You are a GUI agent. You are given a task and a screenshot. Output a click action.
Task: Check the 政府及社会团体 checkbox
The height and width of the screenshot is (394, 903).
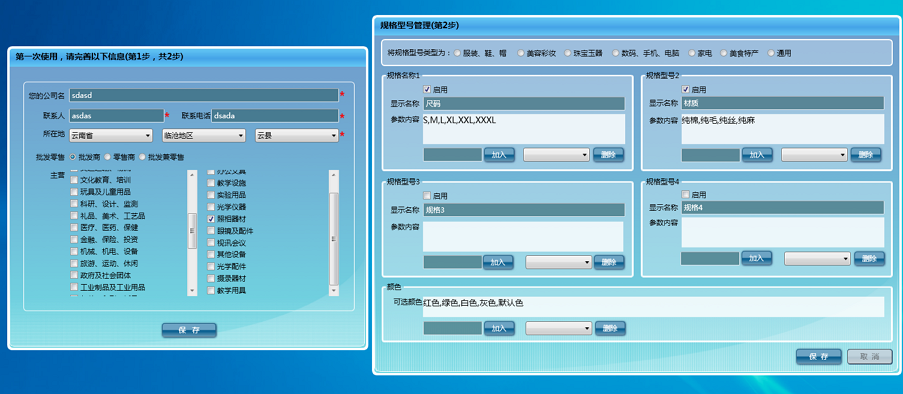click(74, 275)
